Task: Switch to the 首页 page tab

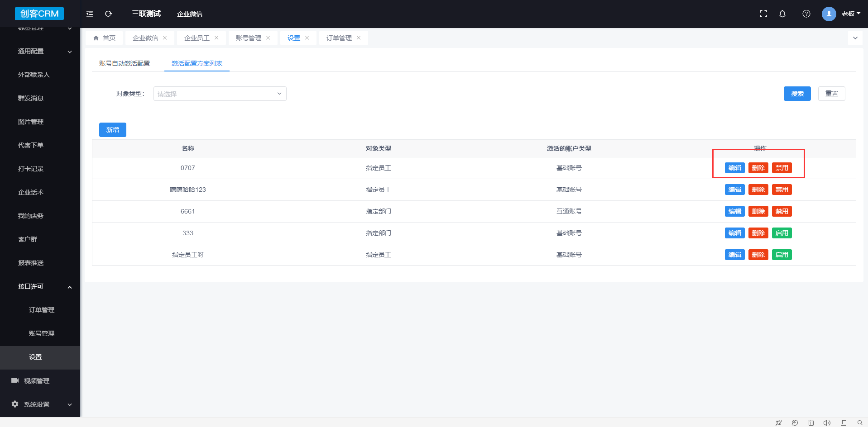Action: tap(104, 38)
